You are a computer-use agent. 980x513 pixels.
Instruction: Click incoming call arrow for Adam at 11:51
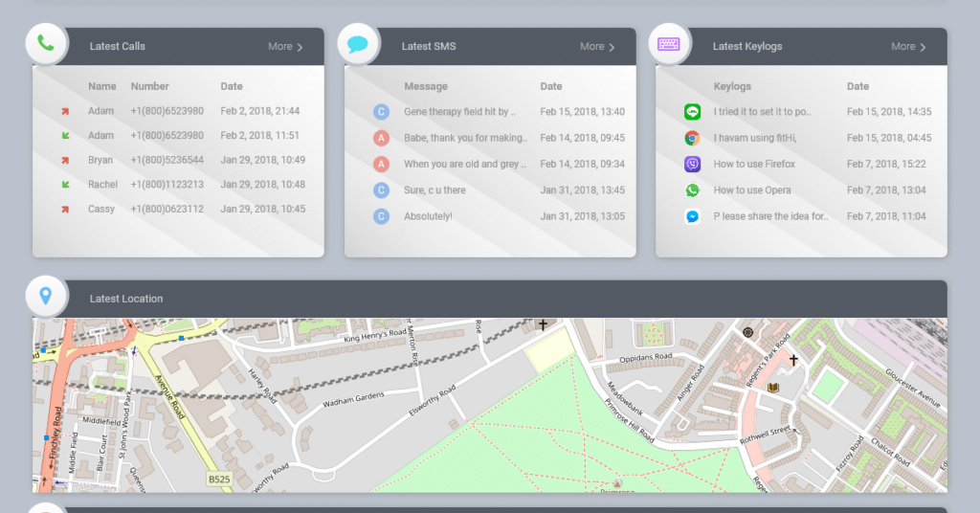(x=65, y=136)
